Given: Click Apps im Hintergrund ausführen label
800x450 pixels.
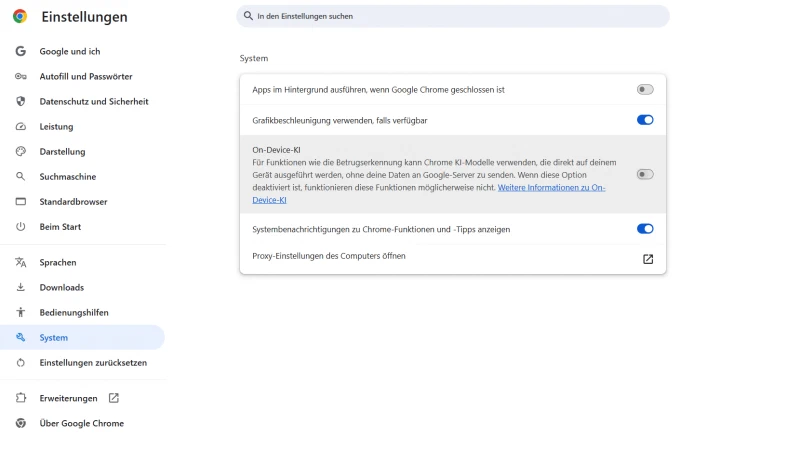Looking at the screenshot, I should [x=378, y=90].
